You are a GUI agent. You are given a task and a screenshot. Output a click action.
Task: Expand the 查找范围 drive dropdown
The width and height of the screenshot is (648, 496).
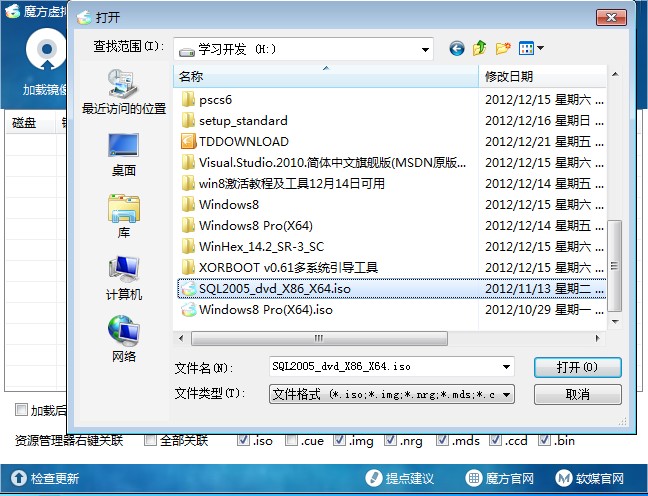click(x=425, y=50)
